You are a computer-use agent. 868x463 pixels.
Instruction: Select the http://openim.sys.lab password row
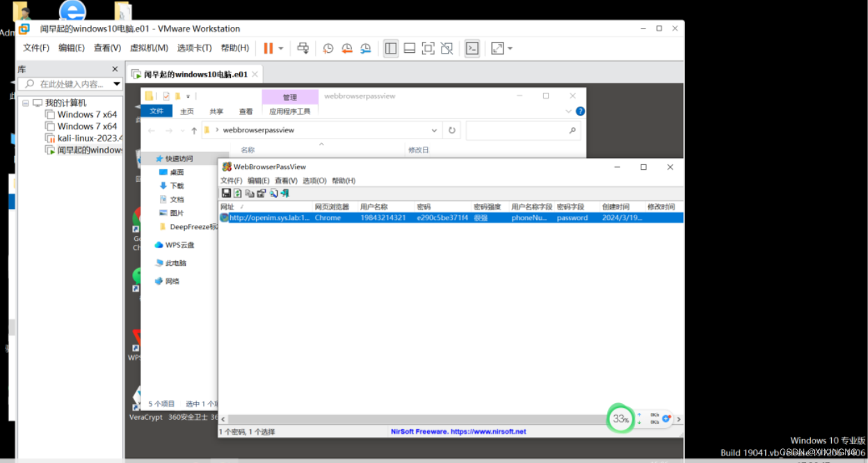pyautogui.click(x=451, y=218)
